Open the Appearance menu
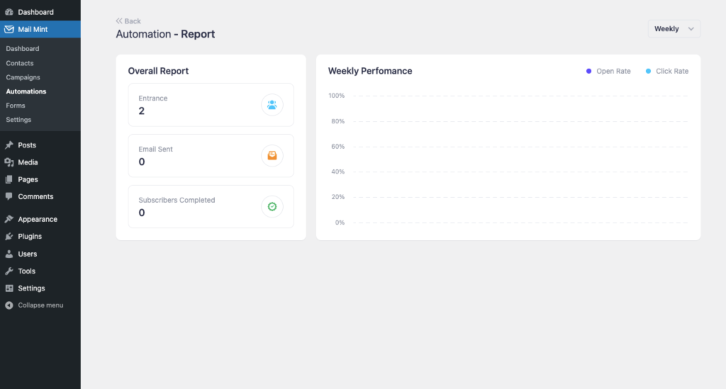Viewport: 726px width, 389px height. [38, 219]
